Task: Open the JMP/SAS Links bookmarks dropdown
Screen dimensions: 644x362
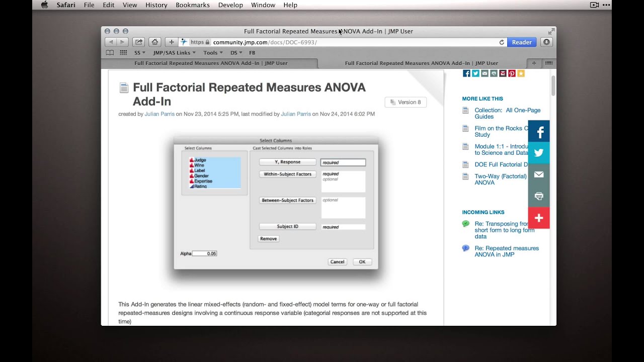Action: click(174, 53)
